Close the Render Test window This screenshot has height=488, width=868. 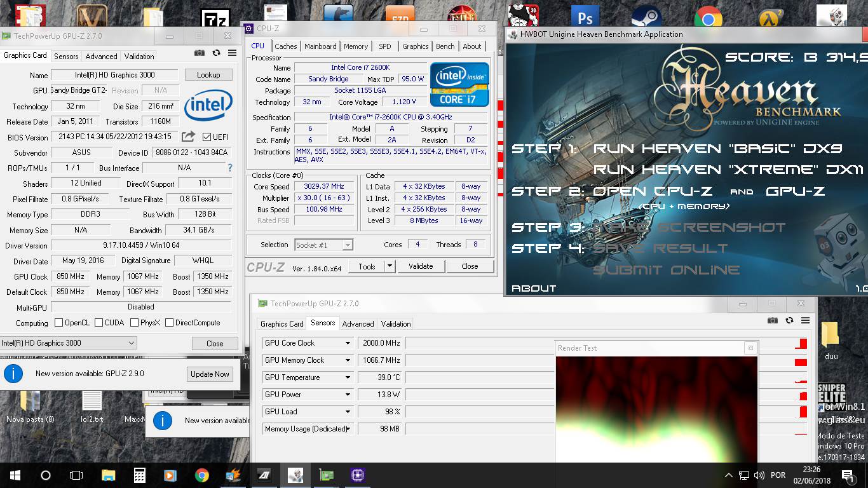[x=750, y=348]
